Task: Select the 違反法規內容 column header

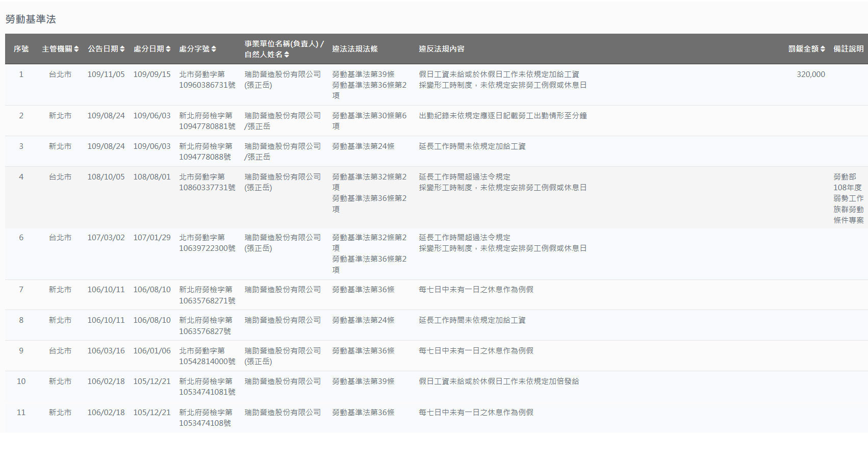Action: (x=442, y=49)
